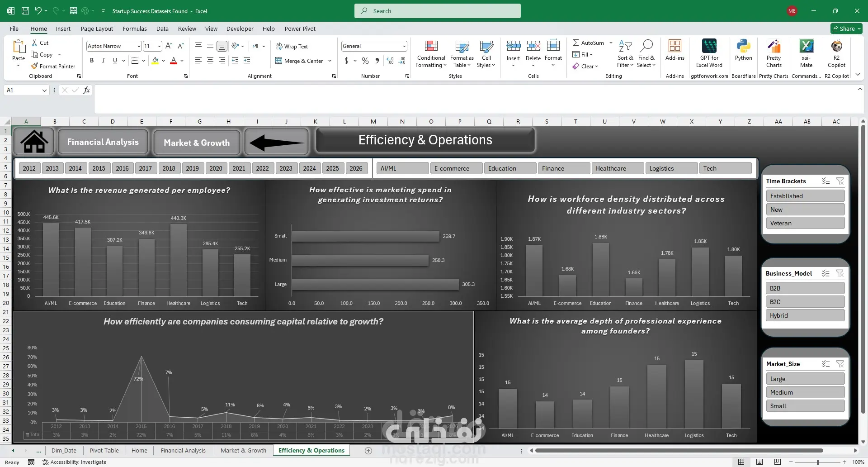Filter industry by Healthcare slicer button
Image resolution: width=868 pixels, height=467 pixels.
[x=618, y=168]
